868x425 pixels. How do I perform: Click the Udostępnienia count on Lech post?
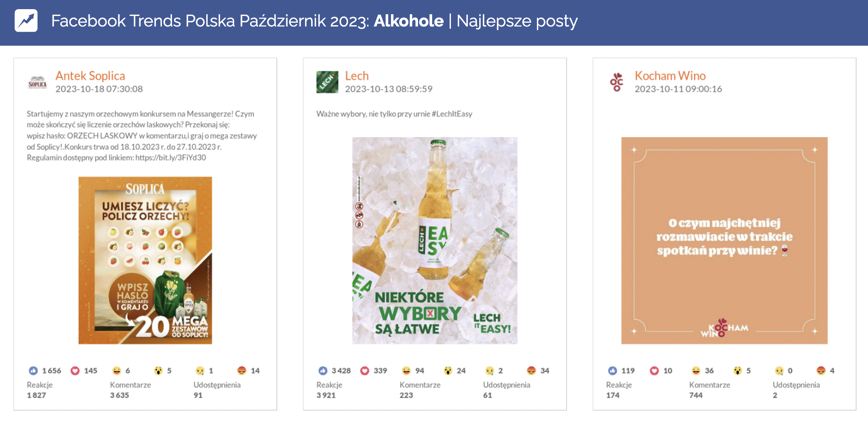click(x=488, y=395)
